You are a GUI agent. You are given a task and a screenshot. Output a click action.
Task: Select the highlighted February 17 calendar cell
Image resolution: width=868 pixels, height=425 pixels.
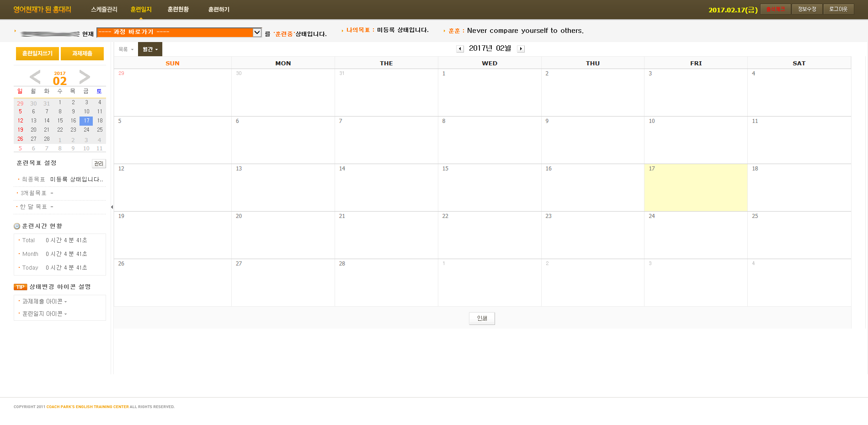tap(695, 188)
